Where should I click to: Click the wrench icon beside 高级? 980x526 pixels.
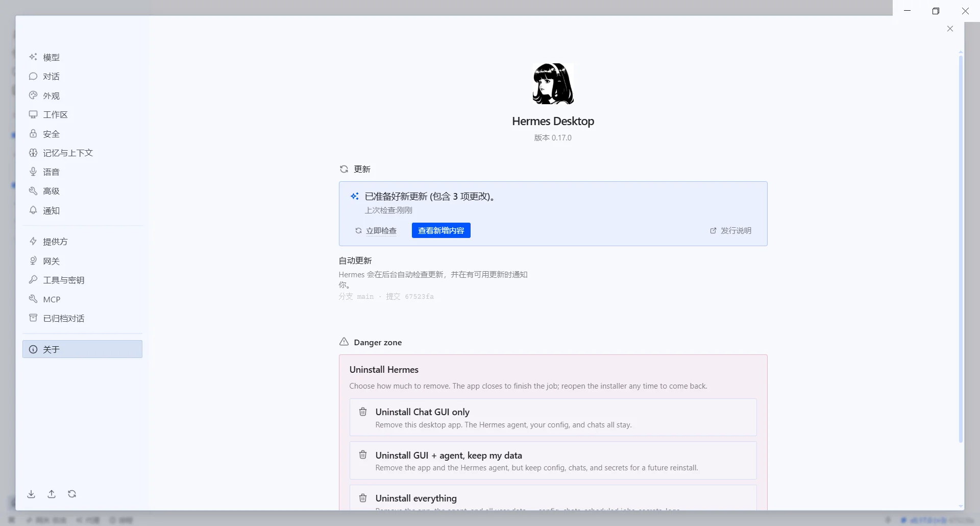(33, 191)
